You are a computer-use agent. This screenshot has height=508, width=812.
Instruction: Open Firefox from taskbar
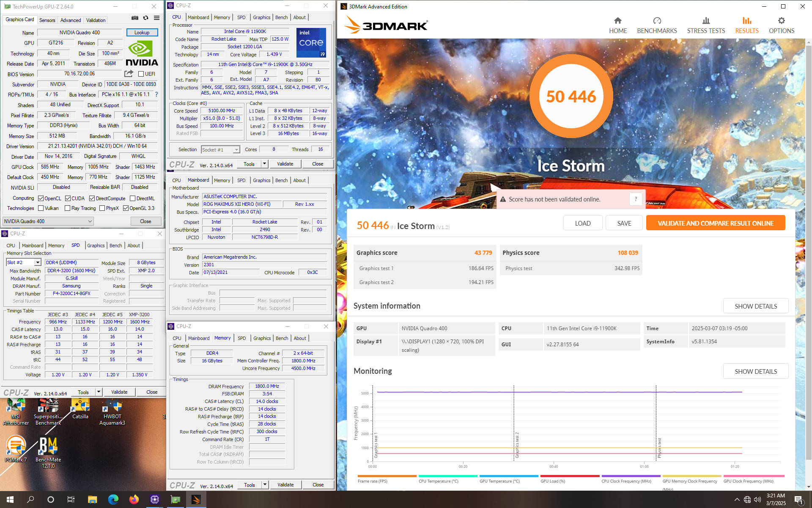134,500
